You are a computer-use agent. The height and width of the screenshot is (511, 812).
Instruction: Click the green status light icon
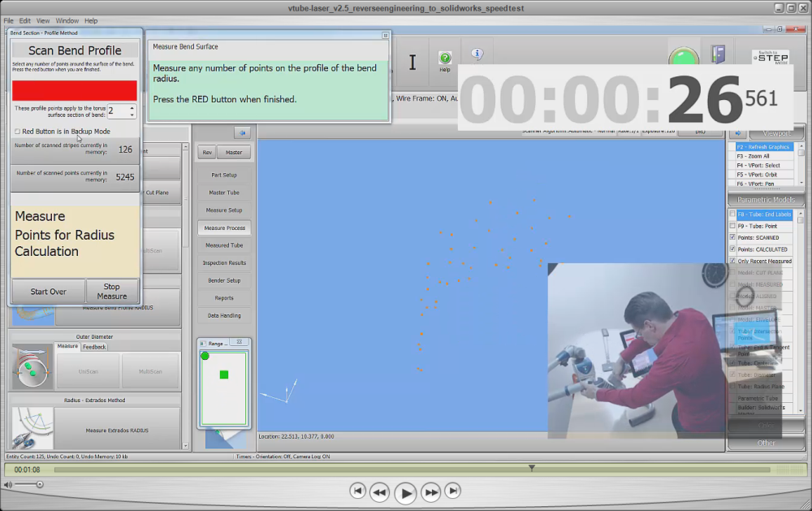tap(684, 56)
